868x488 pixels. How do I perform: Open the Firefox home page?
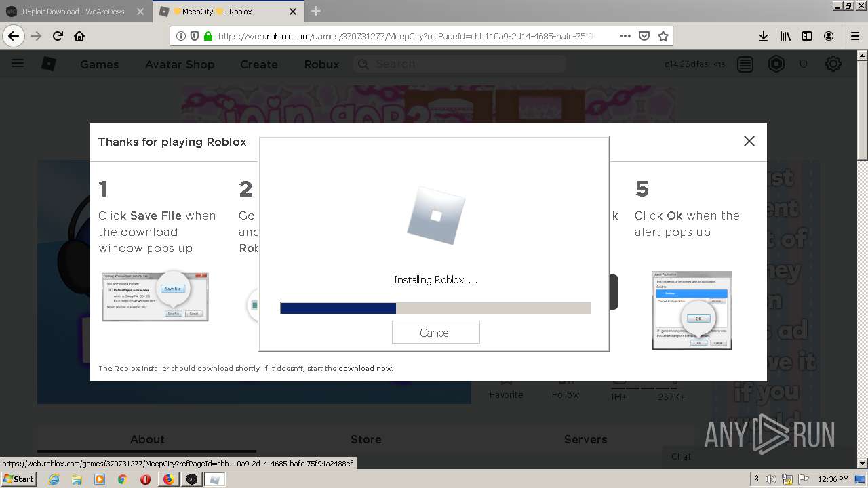coord(79,36)
